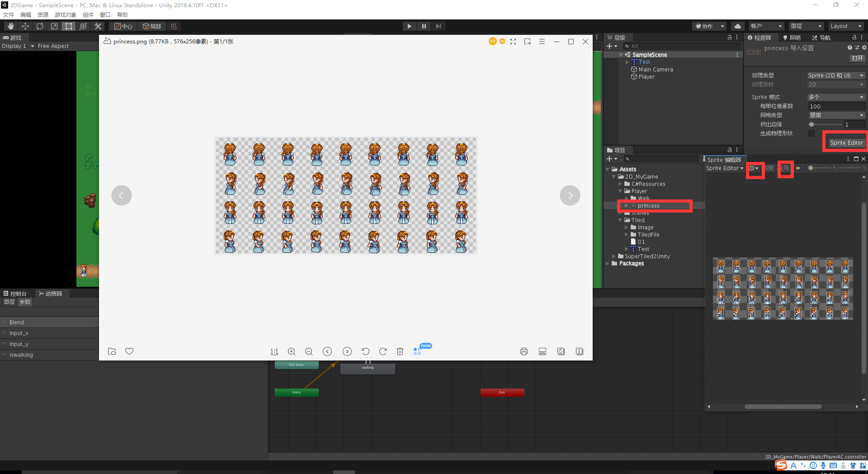
Task: Toggle the Project panel lock
Action: tap(730, 150)
